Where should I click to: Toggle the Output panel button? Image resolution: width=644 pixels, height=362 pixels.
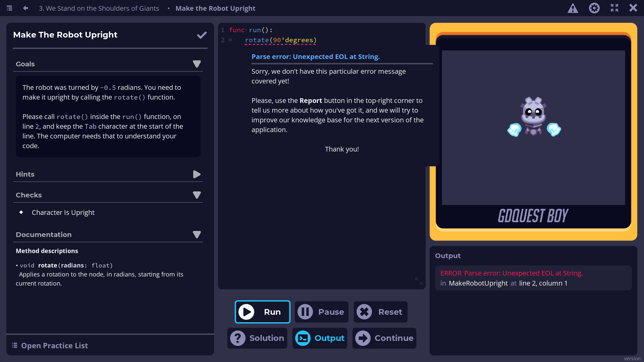(320, 338)
